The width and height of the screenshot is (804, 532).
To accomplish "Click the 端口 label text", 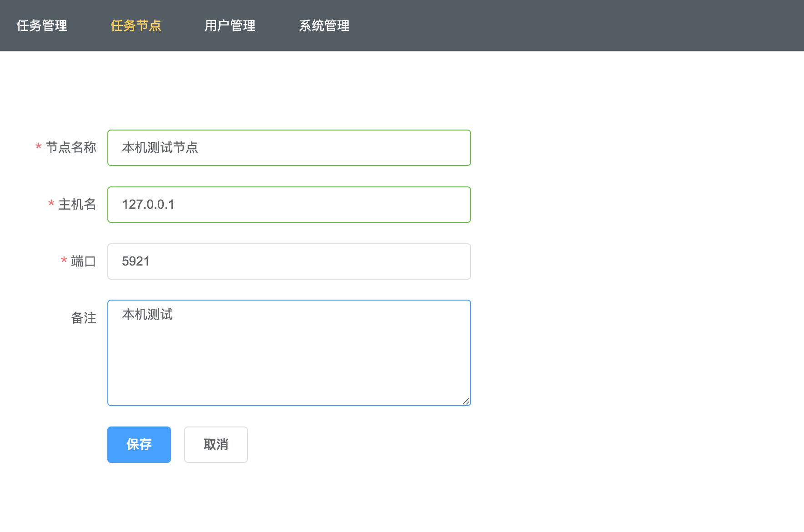I will click(84, 261).
